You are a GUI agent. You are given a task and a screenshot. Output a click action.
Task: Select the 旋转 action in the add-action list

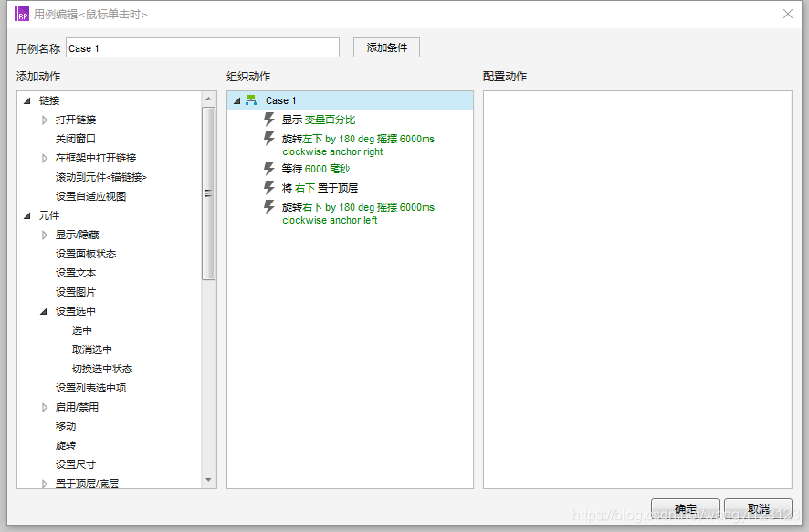tap(66, 445)
